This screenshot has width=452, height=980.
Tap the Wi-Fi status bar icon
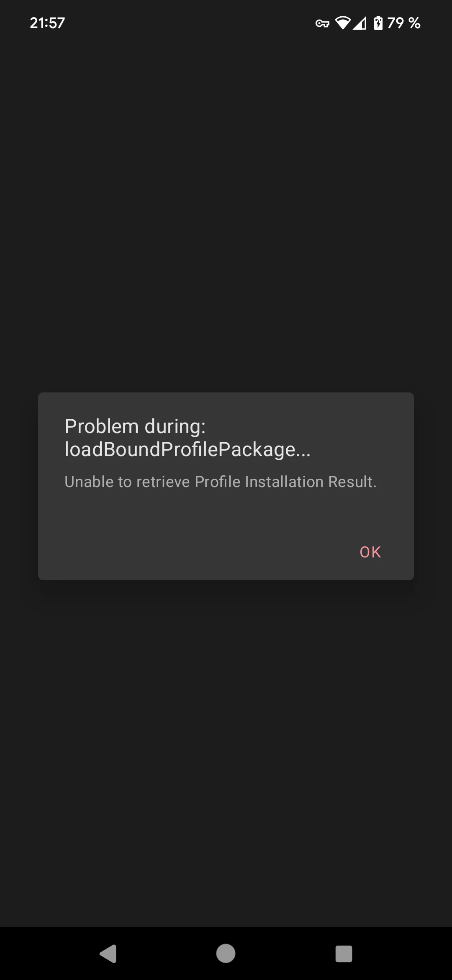(343, 23)
